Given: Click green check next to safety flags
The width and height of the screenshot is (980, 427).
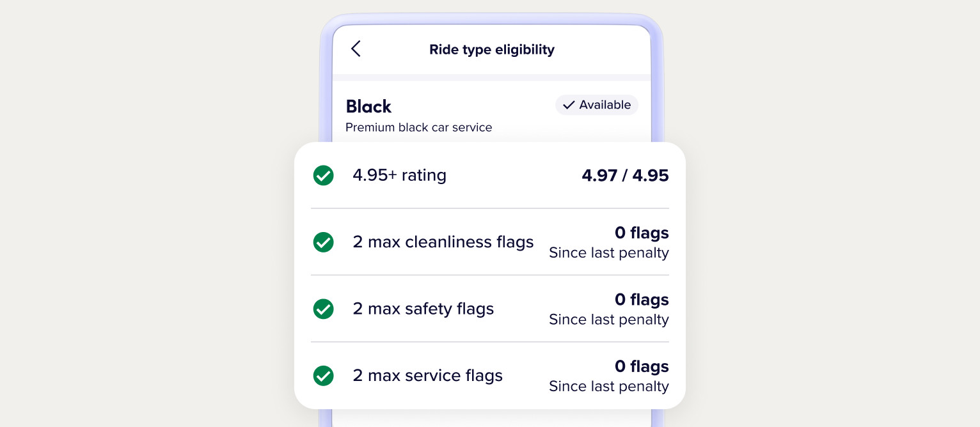Looking at the screenshot, I should point(324,309).
